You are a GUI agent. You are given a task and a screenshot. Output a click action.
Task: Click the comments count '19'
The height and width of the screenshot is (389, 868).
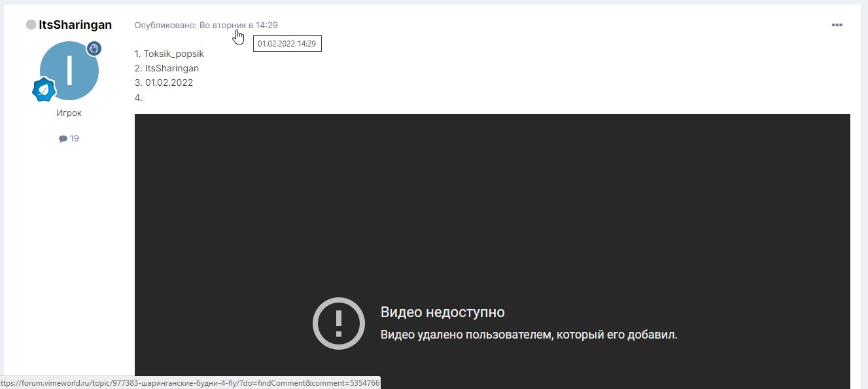pyautogui.click(x=73, y=138)
